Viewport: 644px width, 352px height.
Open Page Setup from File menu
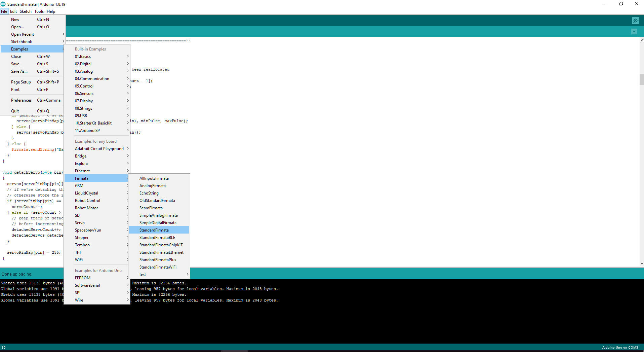(x=33, y=82)
